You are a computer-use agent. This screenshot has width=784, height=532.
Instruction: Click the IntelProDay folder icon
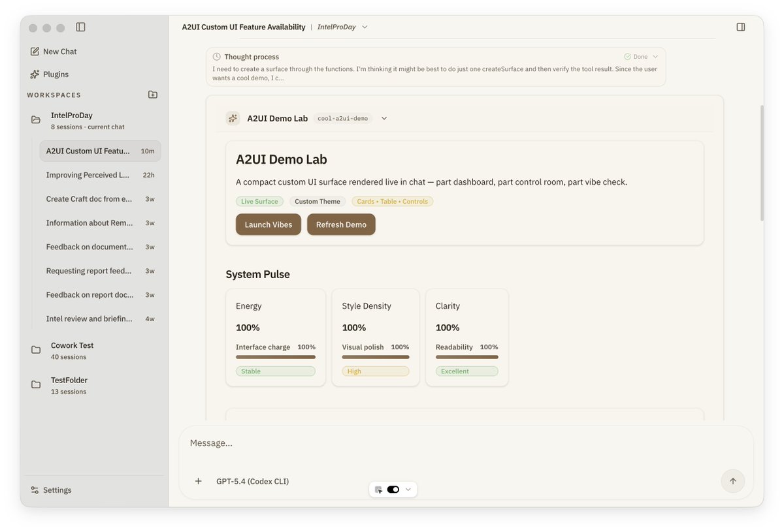(36, 120)
